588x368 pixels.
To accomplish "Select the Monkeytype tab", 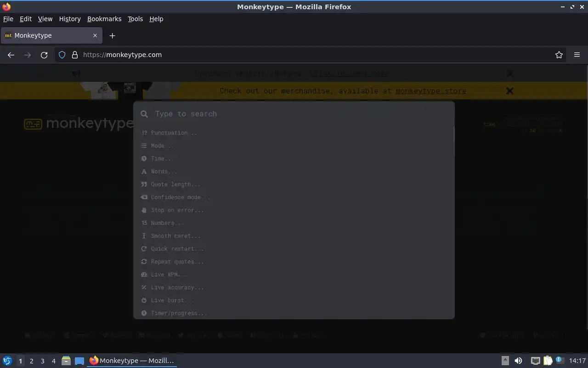I will click(51, 35).
